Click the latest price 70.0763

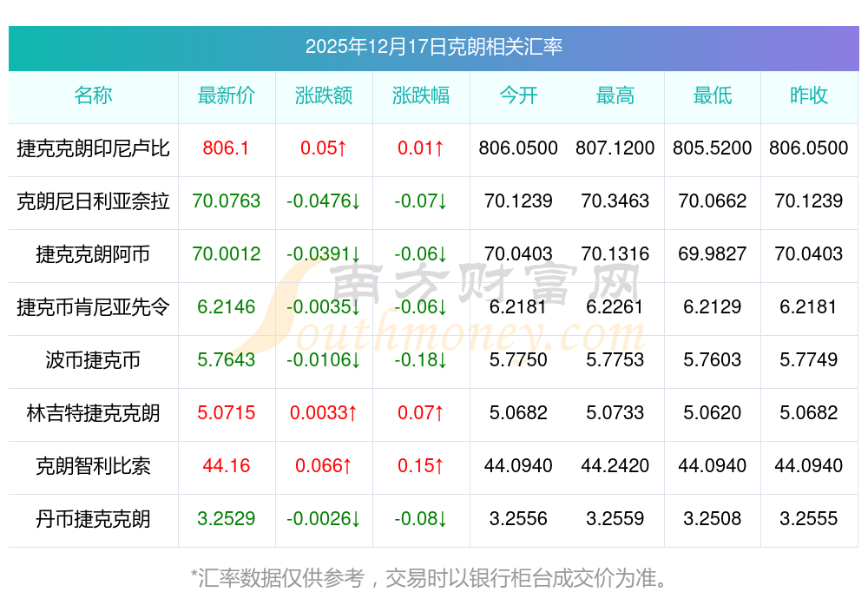[x=227, y=201]
